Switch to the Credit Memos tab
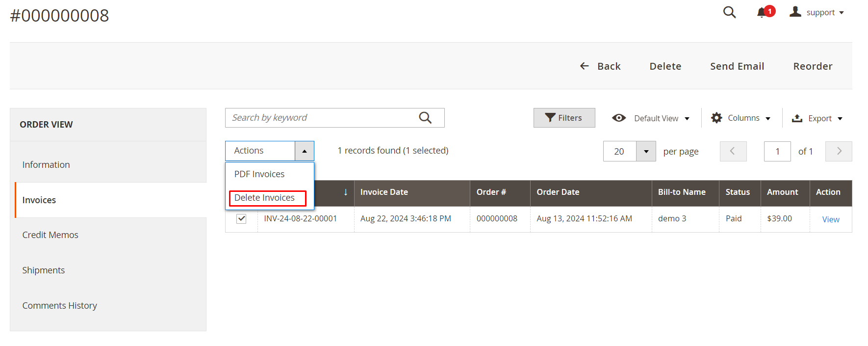The width and height of the screenshot is (868, 346). [51, 235]
